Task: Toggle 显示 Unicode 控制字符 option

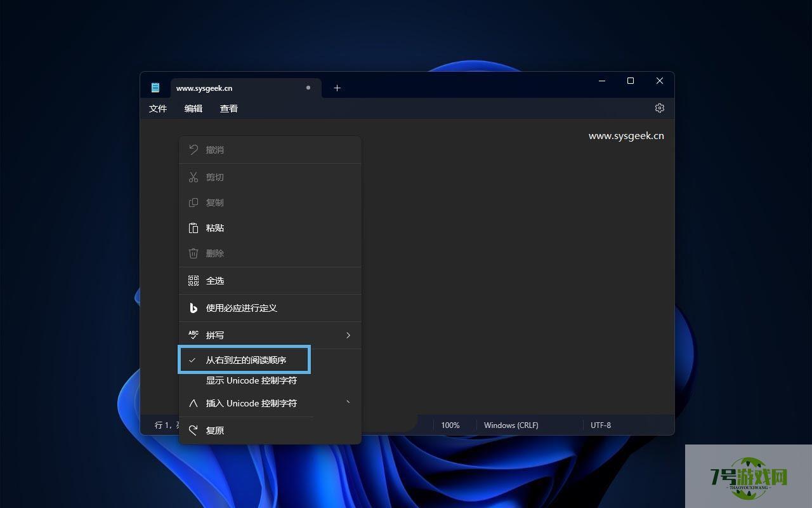Action: pyautogui.click(x=251, y=380)
